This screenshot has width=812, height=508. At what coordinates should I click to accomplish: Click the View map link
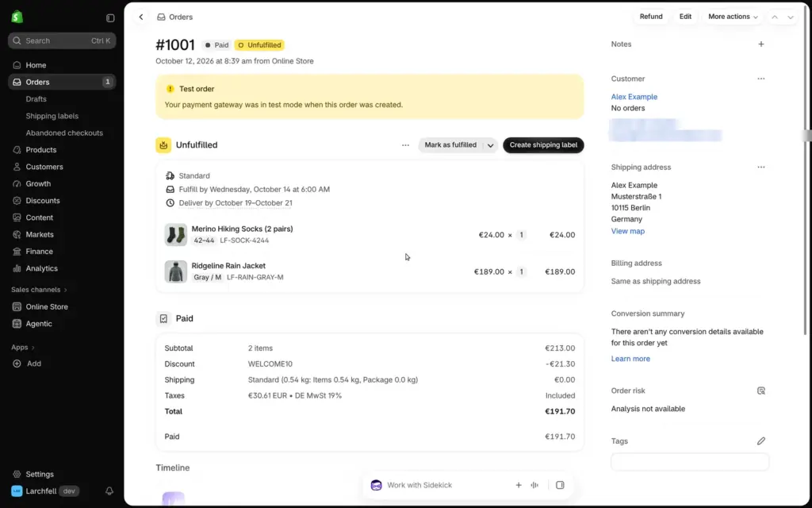click(x=628, y=231)
